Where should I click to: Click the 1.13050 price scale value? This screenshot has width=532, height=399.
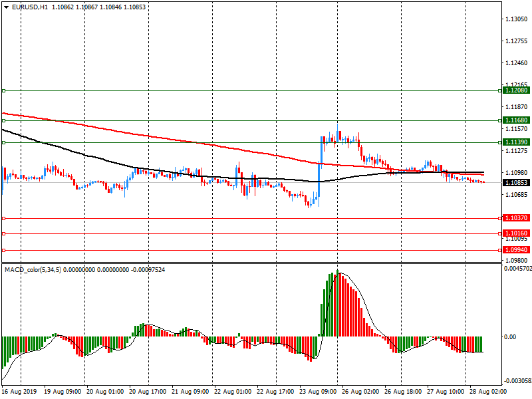tap(517, 19)
